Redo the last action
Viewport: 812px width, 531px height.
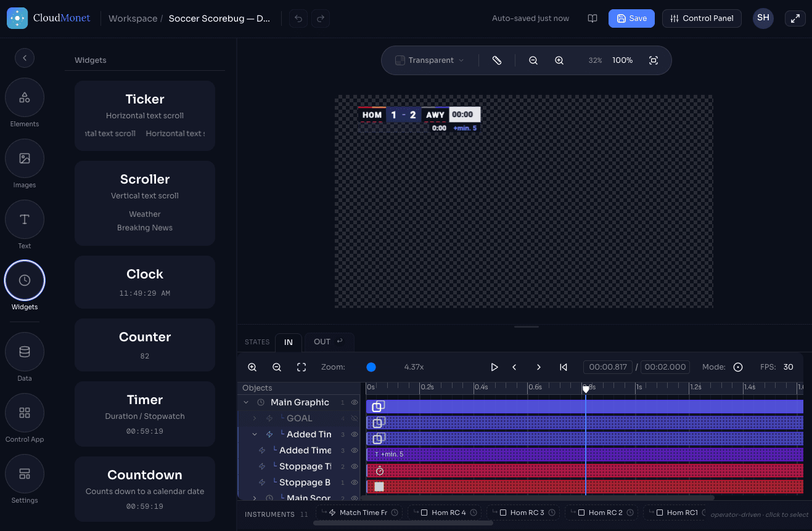pos(321,18)
